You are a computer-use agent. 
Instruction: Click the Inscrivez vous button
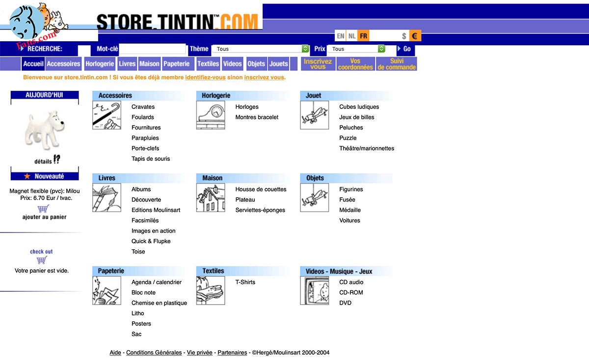click(318, 64)
